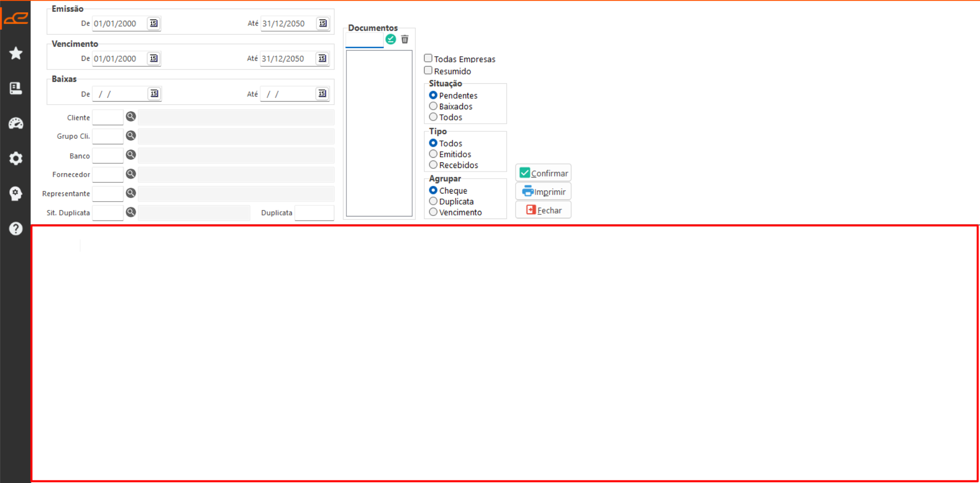The width and height of the screenshot is (980, 483).
Task: Open calendar picker for Emissão De date
Action: click(x=154, y=23)
